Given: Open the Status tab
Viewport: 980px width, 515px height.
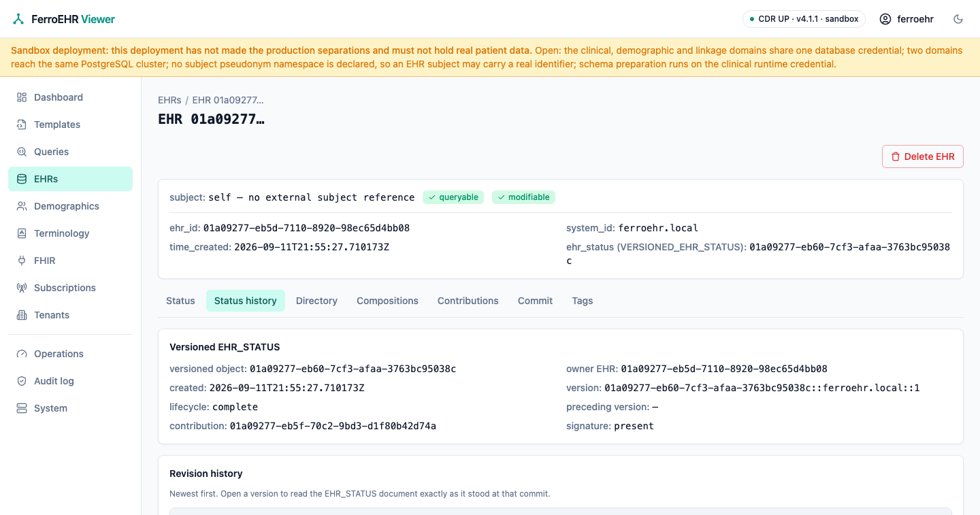Looking at the screenshot, I should (x=180, y=301).
